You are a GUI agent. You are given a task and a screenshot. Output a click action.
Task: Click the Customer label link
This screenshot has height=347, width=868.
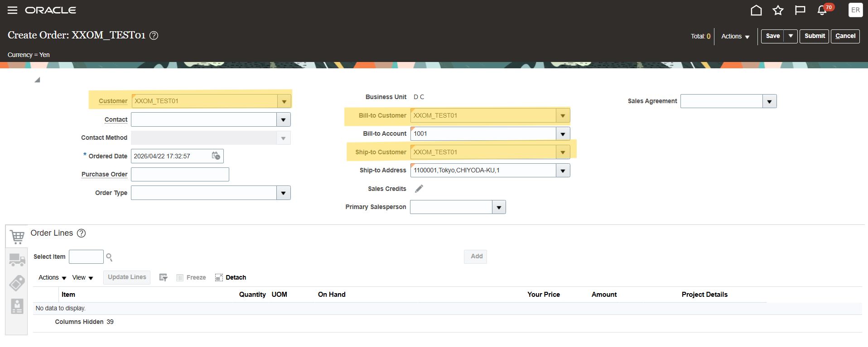(113, 101)
